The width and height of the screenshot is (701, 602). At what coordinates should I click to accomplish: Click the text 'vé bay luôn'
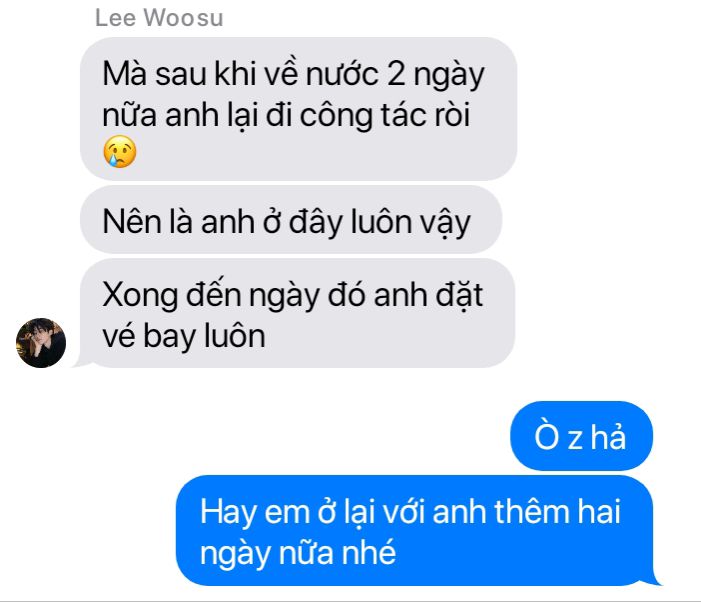pos(184,336)
